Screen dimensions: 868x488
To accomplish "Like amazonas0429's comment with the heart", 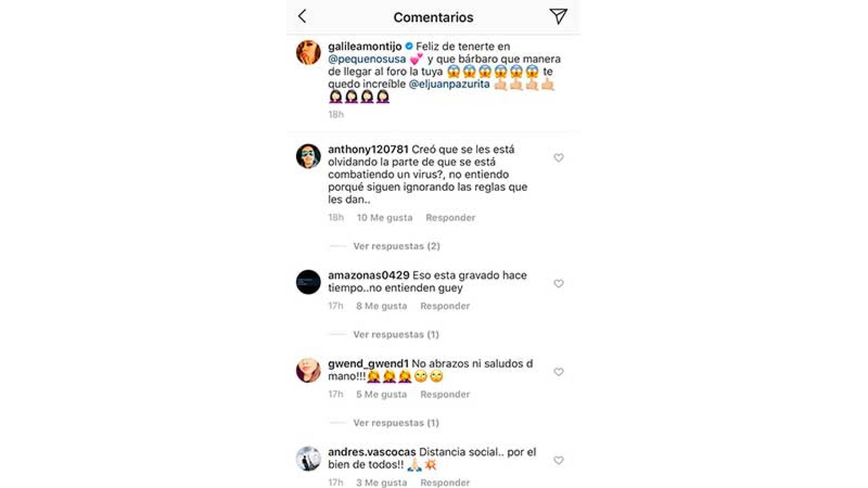I will click(558, 283).
